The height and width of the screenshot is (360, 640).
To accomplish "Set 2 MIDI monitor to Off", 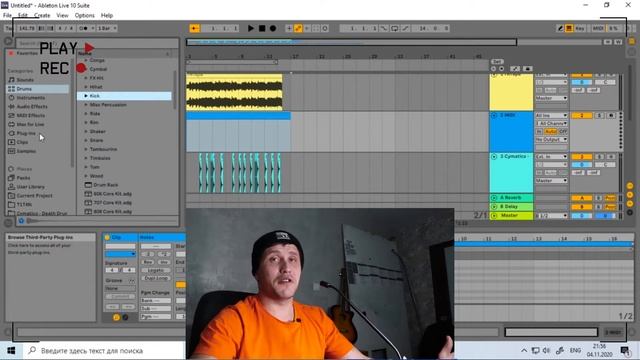I will (x=563, y=131).
